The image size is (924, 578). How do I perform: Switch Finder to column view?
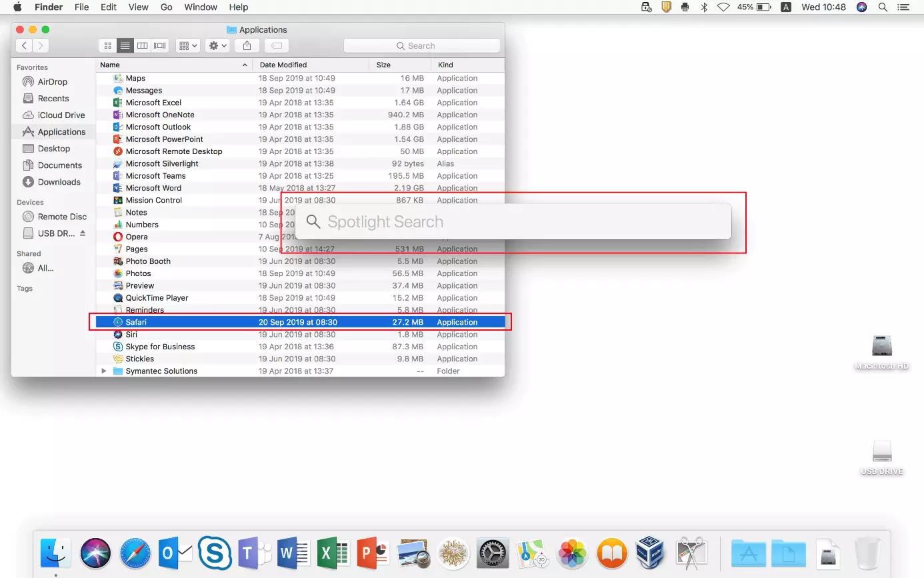pos(142,45)
